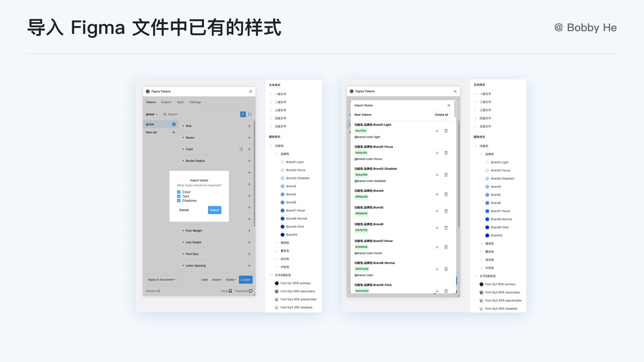Delete the Brand1-Light token with the trash icon
Image resolution: width=644 pixels, height=362 pixels.
tap(446, 131)
